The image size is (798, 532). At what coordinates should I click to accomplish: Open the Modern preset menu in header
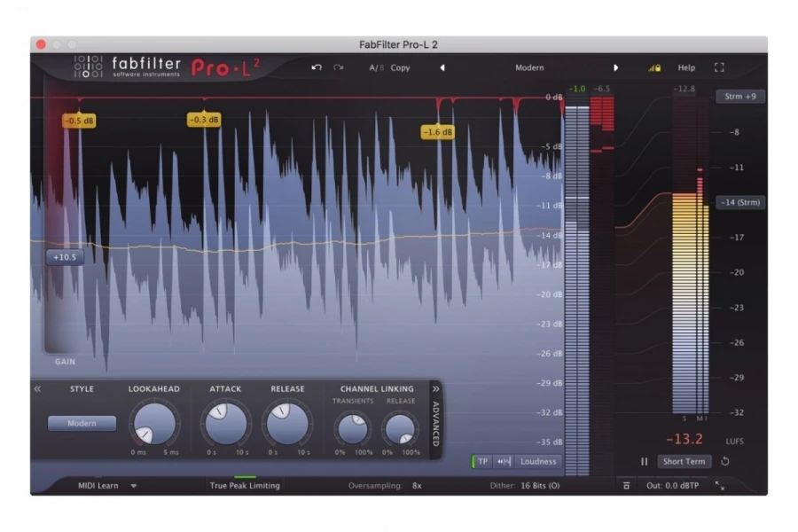(529, 67)
